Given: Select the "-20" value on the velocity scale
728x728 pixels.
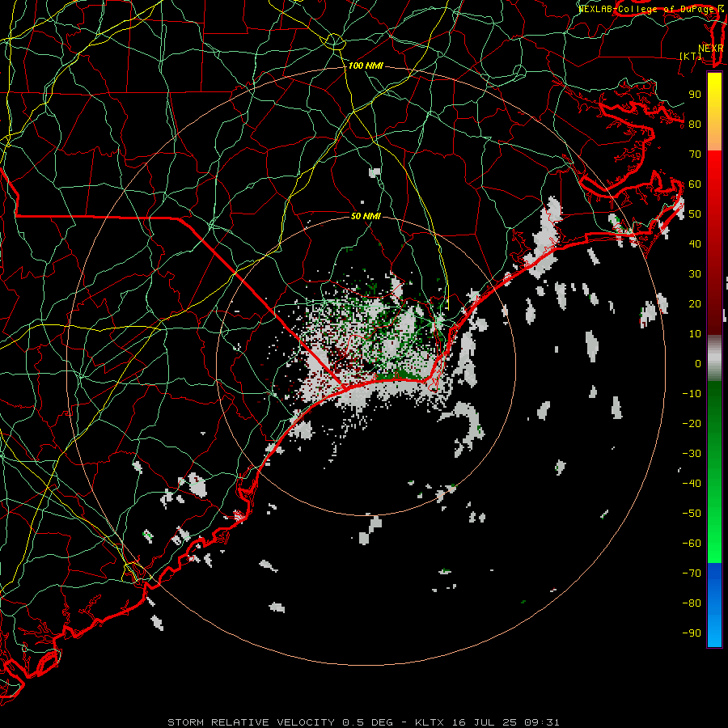Looking at the screenshot, I should 692,424.
